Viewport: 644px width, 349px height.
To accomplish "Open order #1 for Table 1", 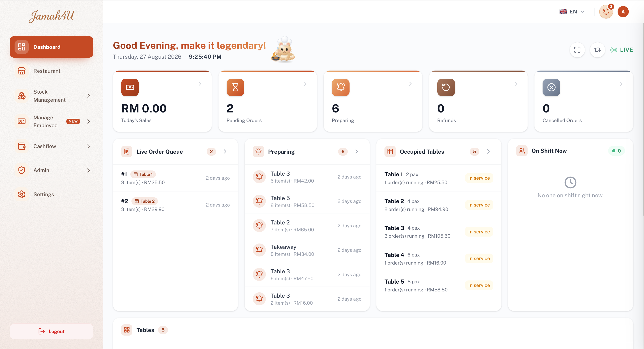I will point(175,178).
